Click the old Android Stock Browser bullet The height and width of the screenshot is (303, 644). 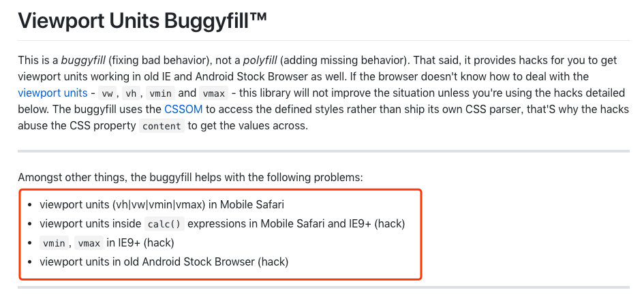coord(164,261)
